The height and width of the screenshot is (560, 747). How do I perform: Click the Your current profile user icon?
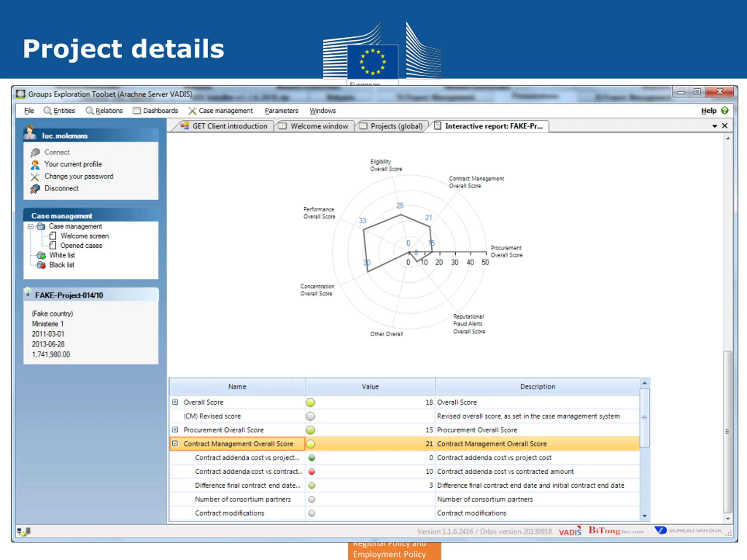[35, 165]
